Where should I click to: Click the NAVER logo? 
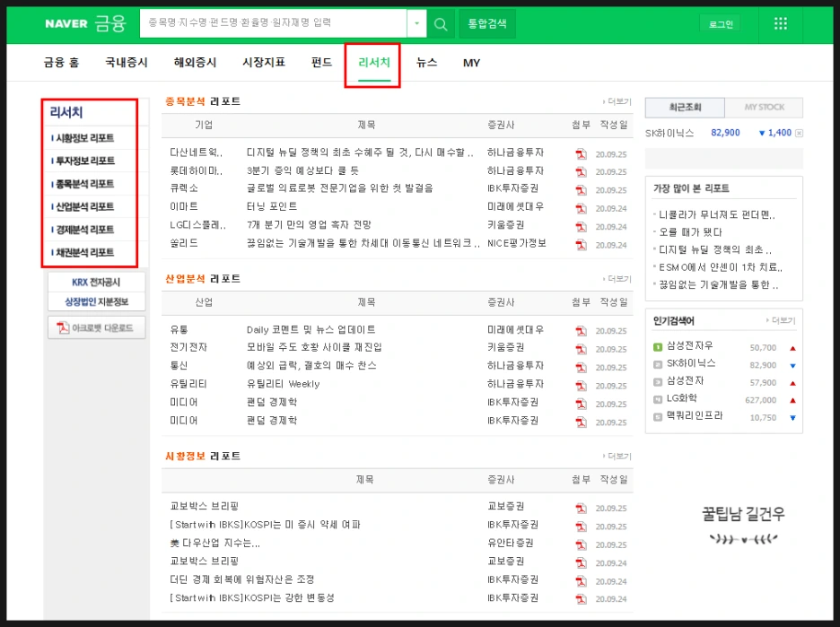66,23
